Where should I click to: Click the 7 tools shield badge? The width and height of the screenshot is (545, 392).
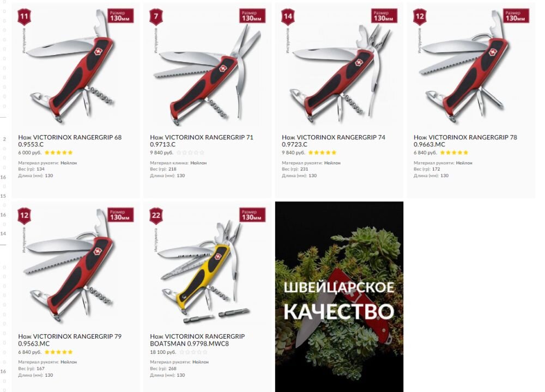(x=156, y=17)
